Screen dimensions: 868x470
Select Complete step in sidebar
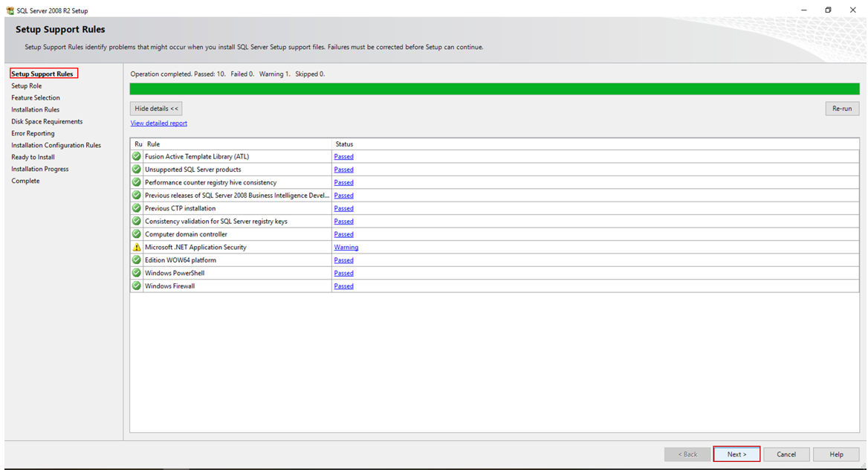click(x=25, y=181)
